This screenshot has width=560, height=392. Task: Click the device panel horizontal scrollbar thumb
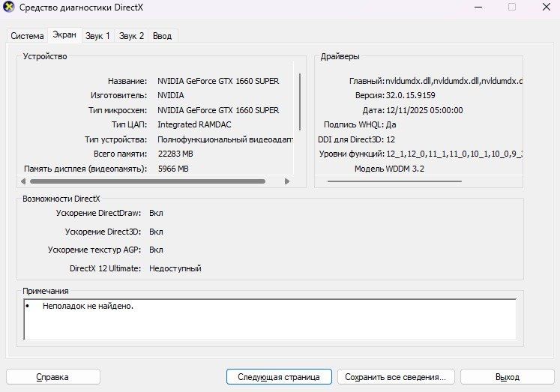[148, 181]
